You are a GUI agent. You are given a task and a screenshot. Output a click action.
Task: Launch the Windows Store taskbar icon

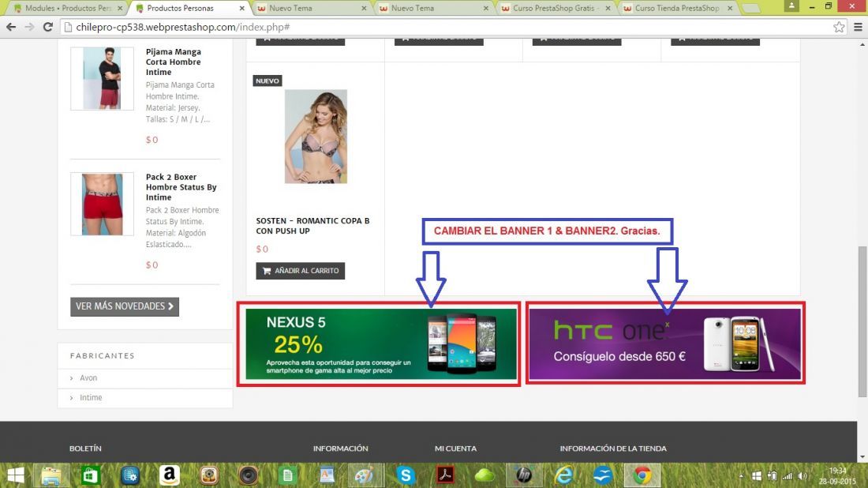[90, 475]
